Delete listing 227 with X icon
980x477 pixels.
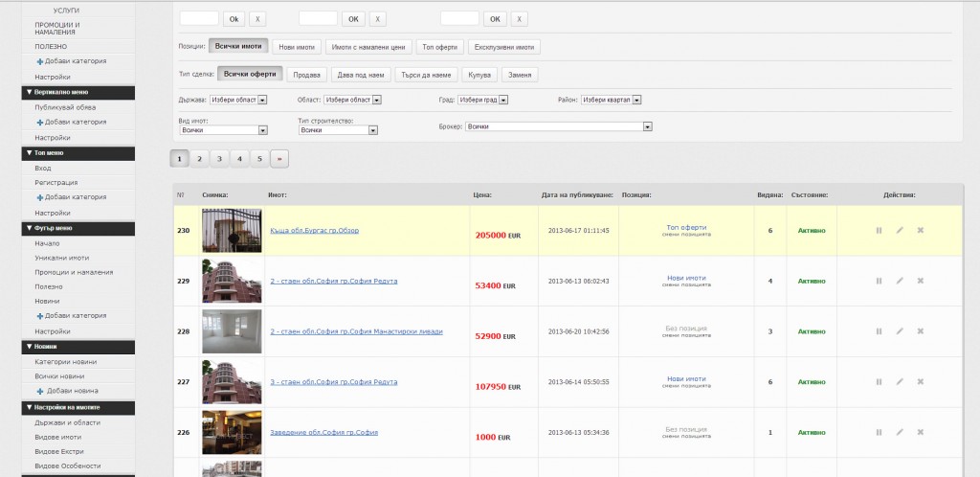click(920, 382)
